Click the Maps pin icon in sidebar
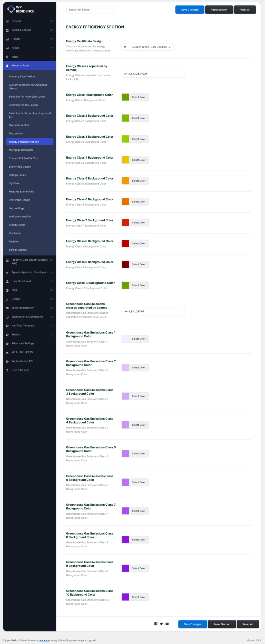The width and height of the screenshot is (265, 644). 7,57
